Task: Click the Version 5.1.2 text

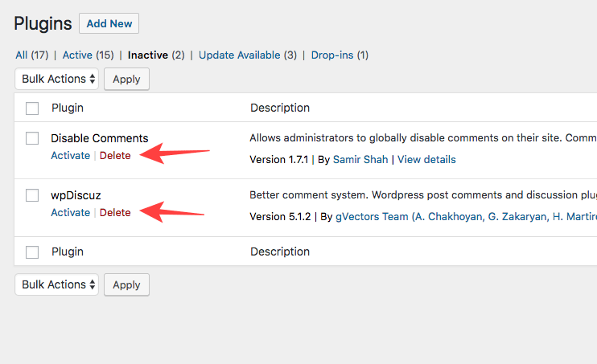Action: click(x=280, y=216)
